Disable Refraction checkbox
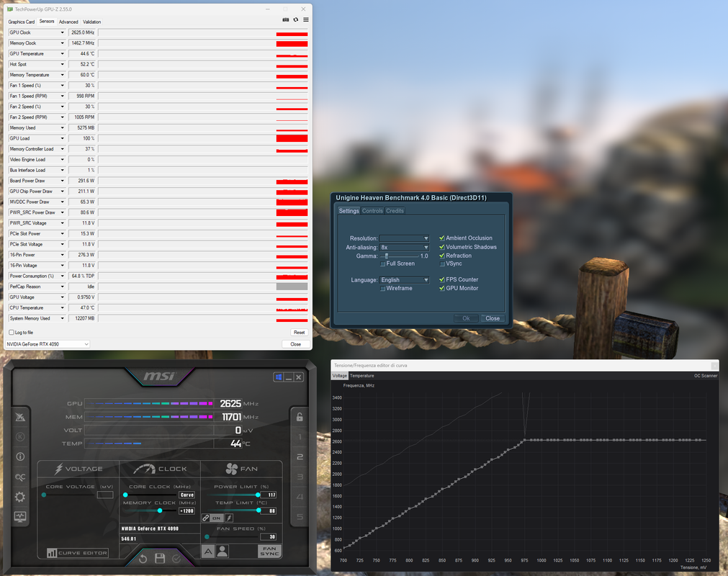 pyautogui.click(x=442, y=256)
